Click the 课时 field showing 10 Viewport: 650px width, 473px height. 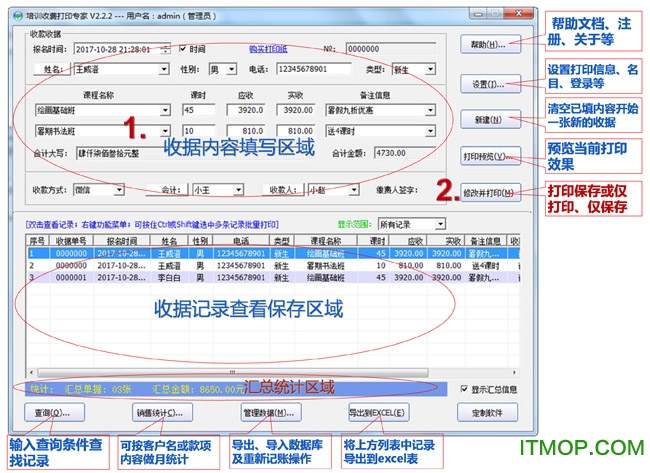point(199,131)
